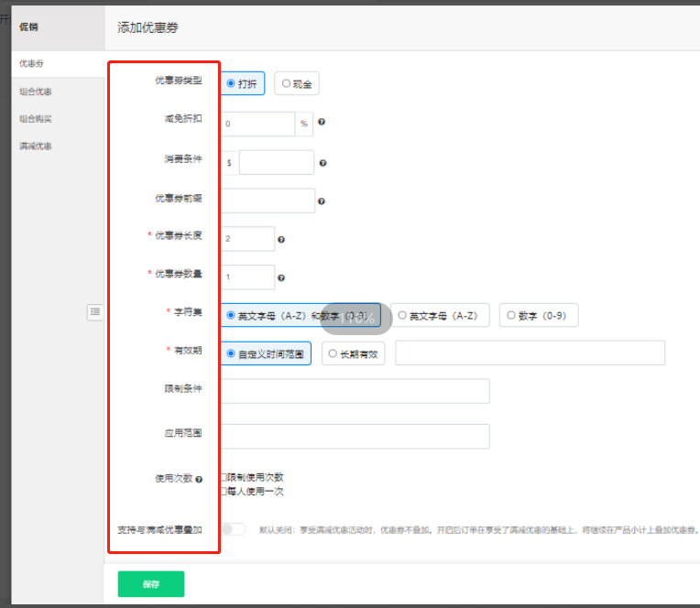The height and width of the screenshot is (608, 700).
Task: Select 长期有效 validity option
Action: (x=353, y=353)
